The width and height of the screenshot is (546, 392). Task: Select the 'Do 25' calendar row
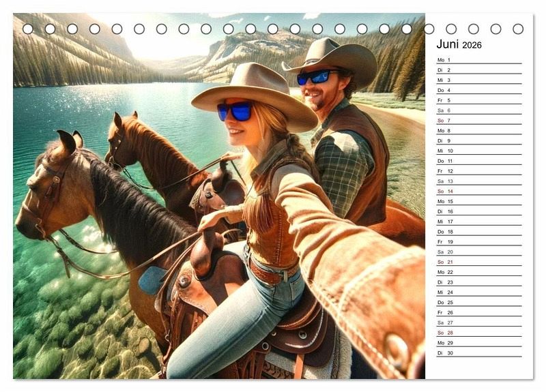pyautogui.click(x=479, y=302)
